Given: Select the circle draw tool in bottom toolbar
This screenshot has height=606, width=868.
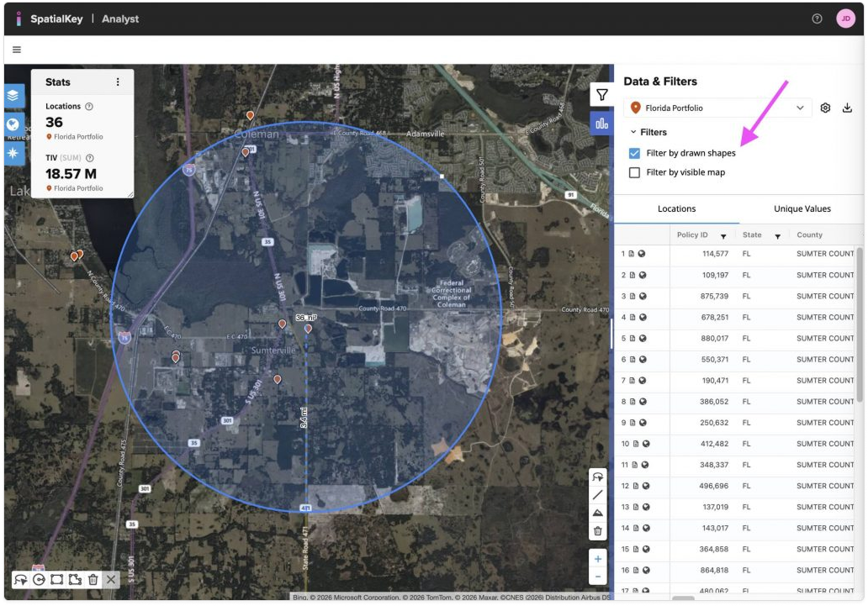Looking at the screenshot, I should click(x=39, y=579).
